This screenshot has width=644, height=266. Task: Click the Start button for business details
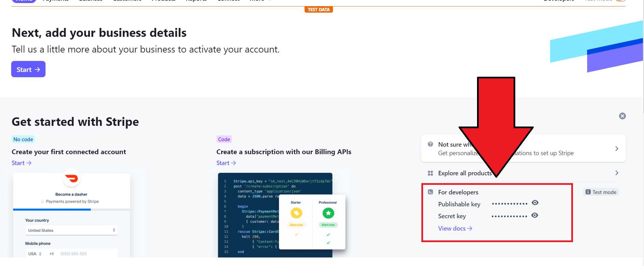[28, 69]
